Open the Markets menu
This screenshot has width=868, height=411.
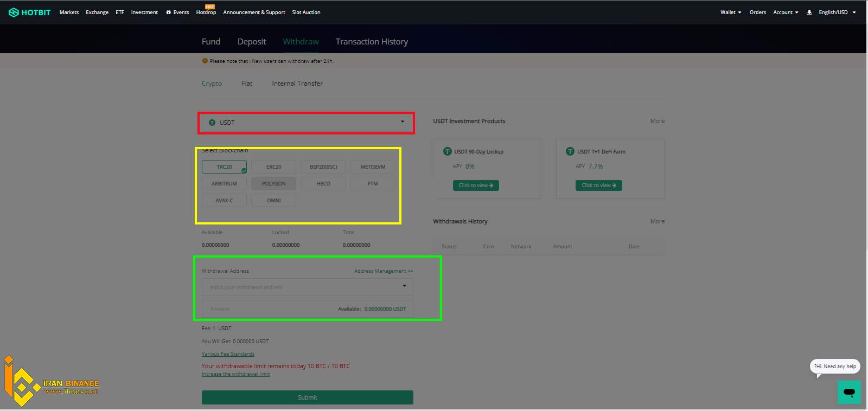tap(69, 12)
